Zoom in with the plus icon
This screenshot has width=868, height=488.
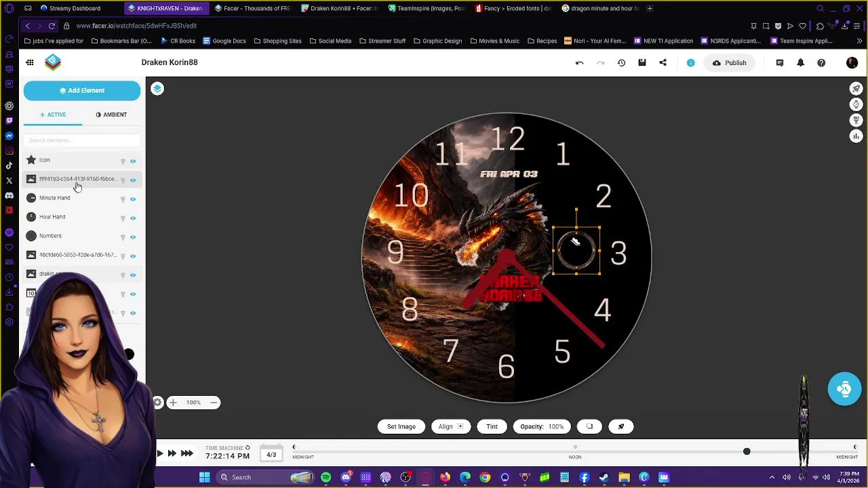coord(173,403)
